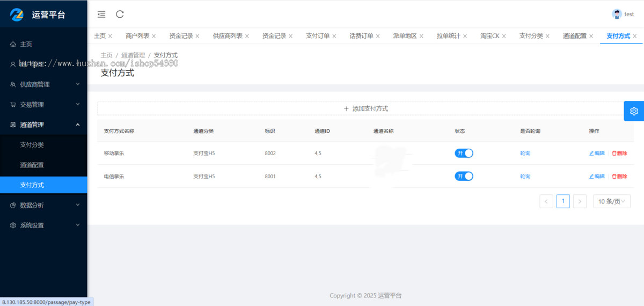
Task: Click 通道管理 in the breadcrumb
Action: (x=133, y=55)
